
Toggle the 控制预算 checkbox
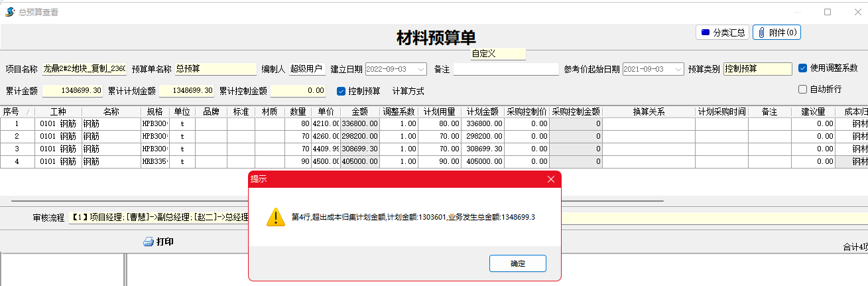tap(341, 91)
